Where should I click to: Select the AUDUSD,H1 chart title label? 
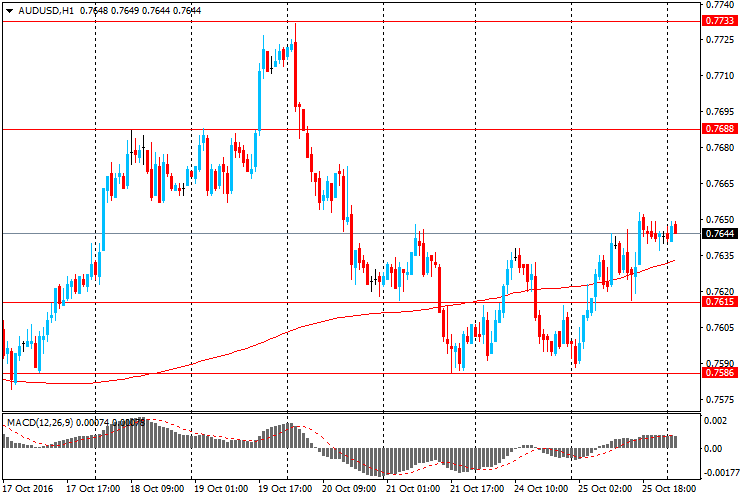[46, 10]
